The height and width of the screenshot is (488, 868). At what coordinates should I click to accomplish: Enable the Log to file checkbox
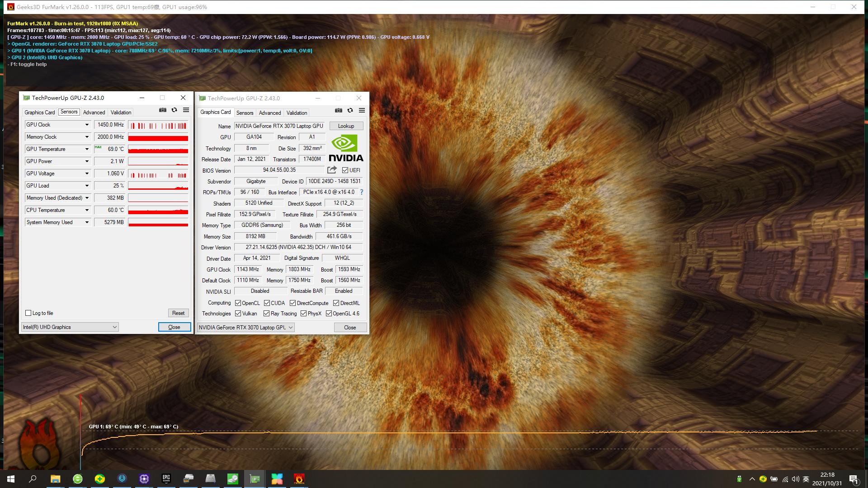28,313
